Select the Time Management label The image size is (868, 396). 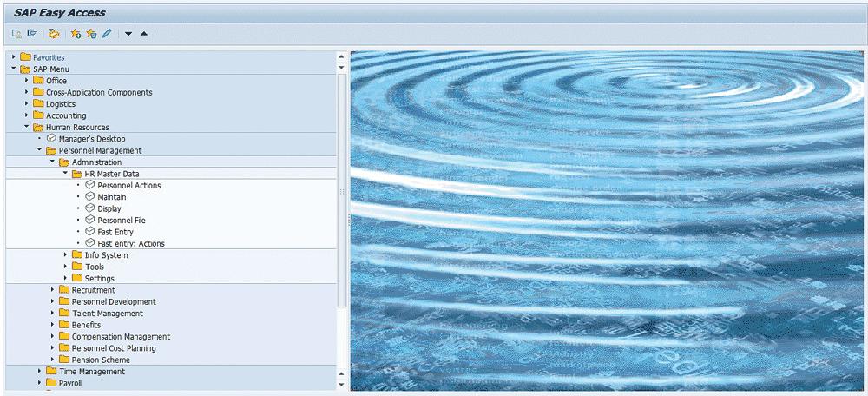click(93, 372)
